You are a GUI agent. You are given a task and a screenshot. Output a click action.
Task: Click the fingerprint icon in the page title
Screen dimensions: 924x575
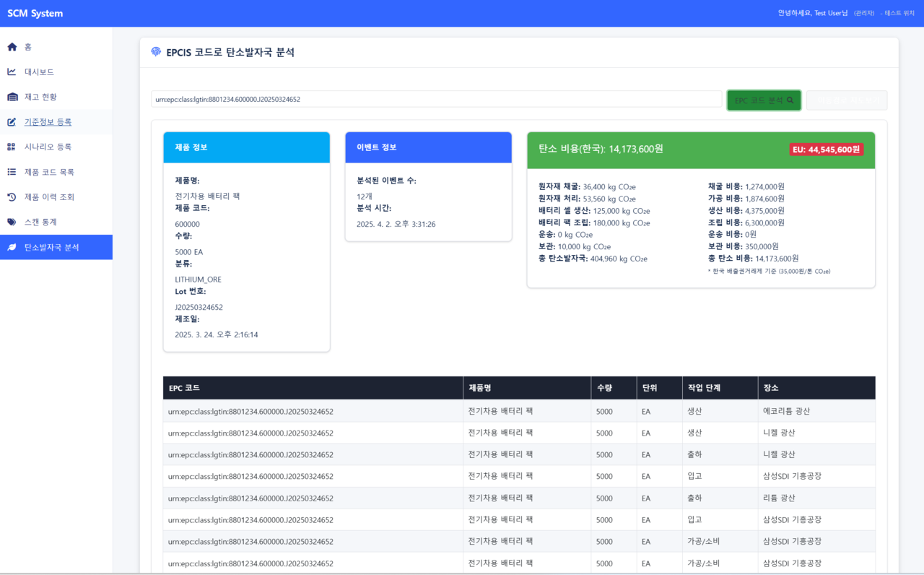pyautogui.click(x=156, y=52)
